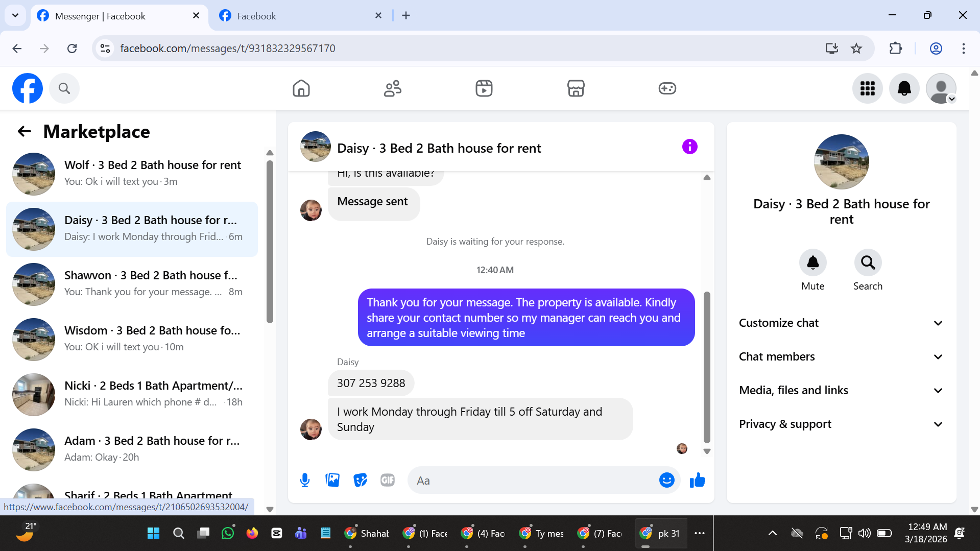Select Daisy's conversation in chat list
This screenshot has width=980, height=551.
click(132, 229)
